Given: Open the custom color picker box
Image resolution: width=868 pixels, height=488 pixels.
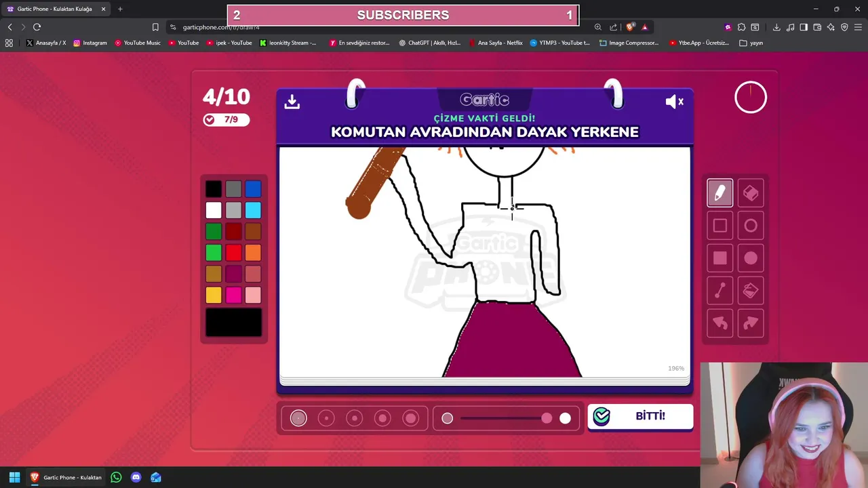Looking at the screenshot, I should [x=233, y=323].
